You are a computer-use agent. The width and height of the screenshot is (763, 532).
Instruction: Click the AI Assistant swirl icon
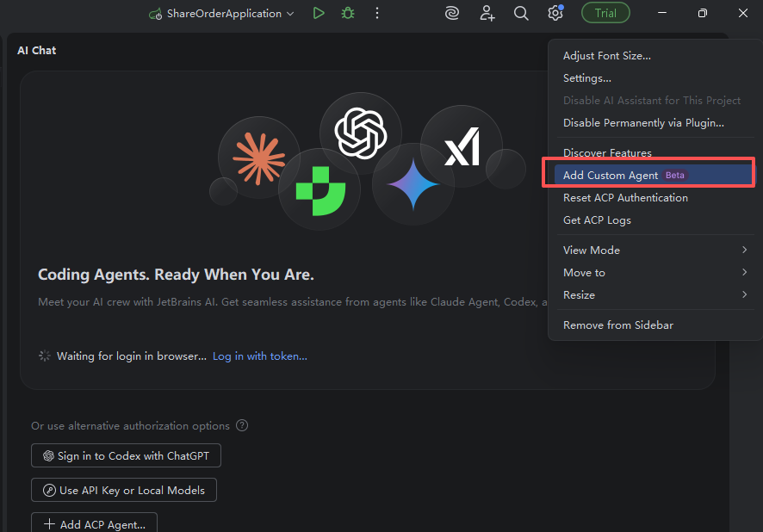click(x=452, y=13)
